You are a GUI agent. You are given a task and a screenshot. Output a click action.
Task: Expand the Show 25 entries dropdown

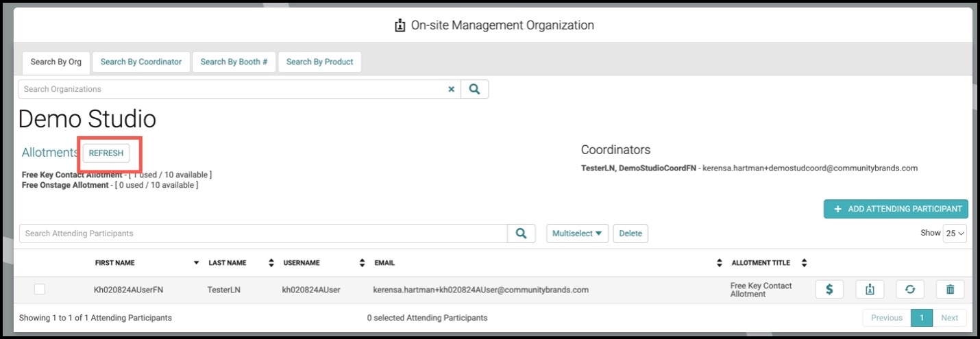click(955, 234)
